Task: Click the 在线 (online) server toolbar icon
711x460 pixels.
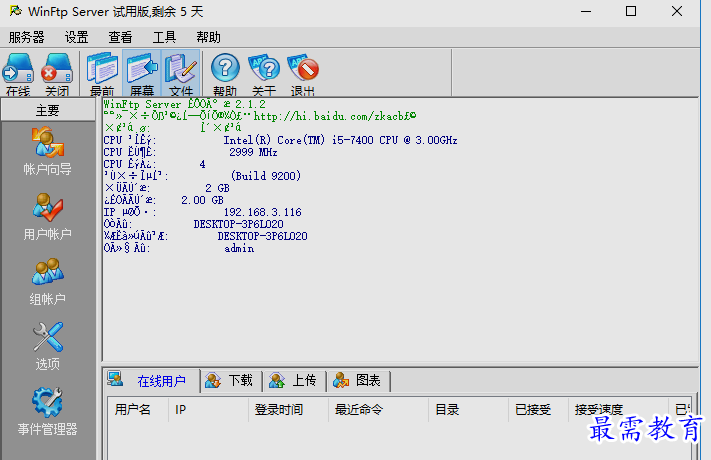Action: [18, 74]
